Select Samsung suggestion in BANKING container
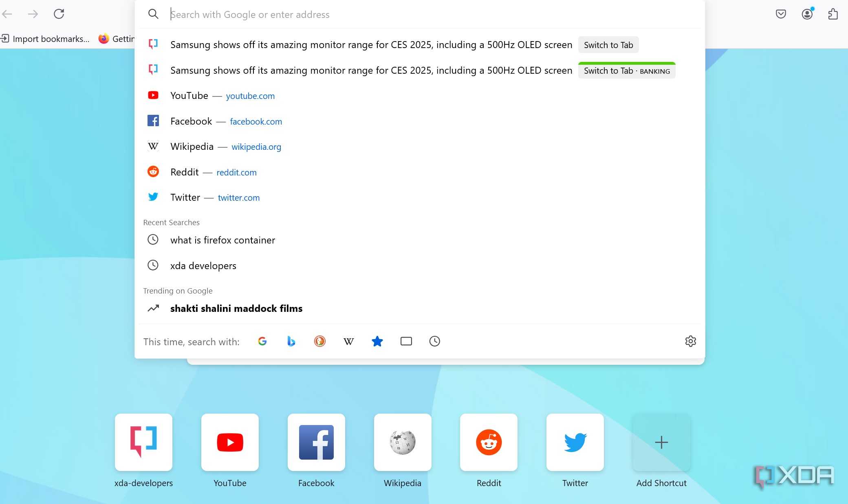 point(420,70)
